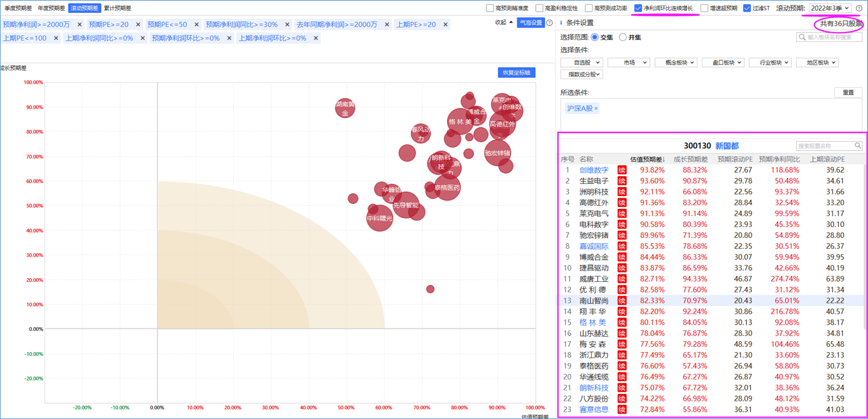Uncheck 净利润环比连续增长 checkbox
Viewport: 868px width, 419px height.
coord(638,8)
